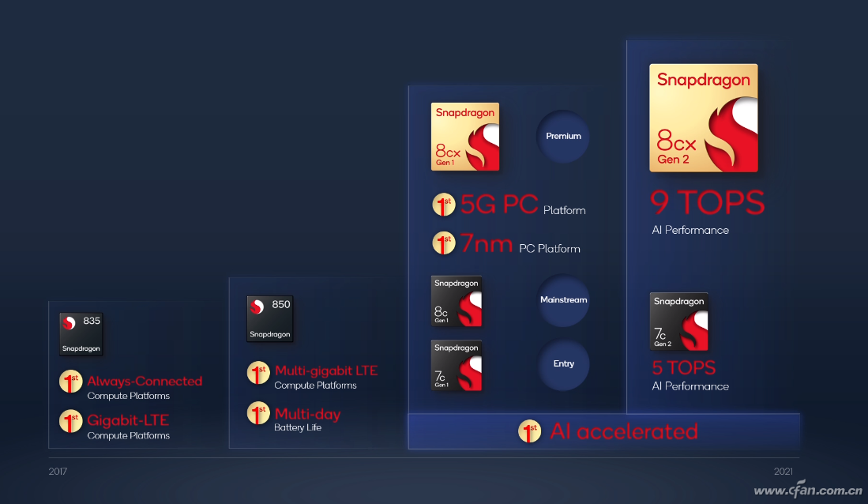The image size is (868, 504).
Task: Click AI Performance under 9 TOPS
Action: click(x=690, y=230)
